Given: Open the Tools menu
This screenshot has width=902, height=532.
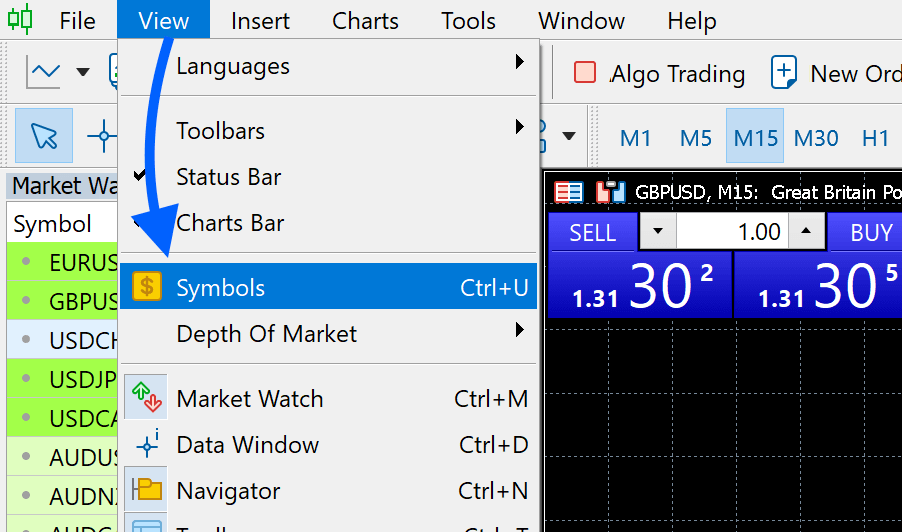Looking at the screenshot, I should click(x=468, y=21).
